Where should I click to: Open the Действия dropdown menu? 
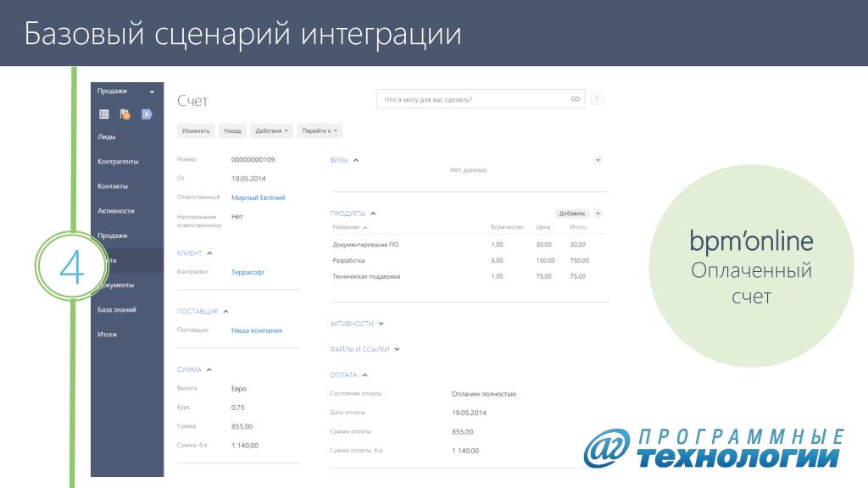click(x=271, y=130)
